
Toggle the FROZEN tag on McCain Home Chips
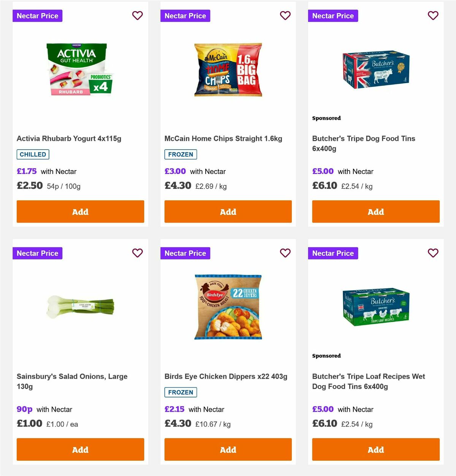pyautogui.click(x=180, y=154)
